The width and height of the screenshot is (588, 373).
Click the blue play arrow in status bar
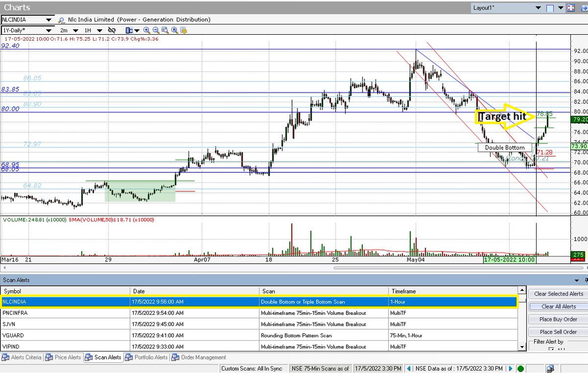511,369
